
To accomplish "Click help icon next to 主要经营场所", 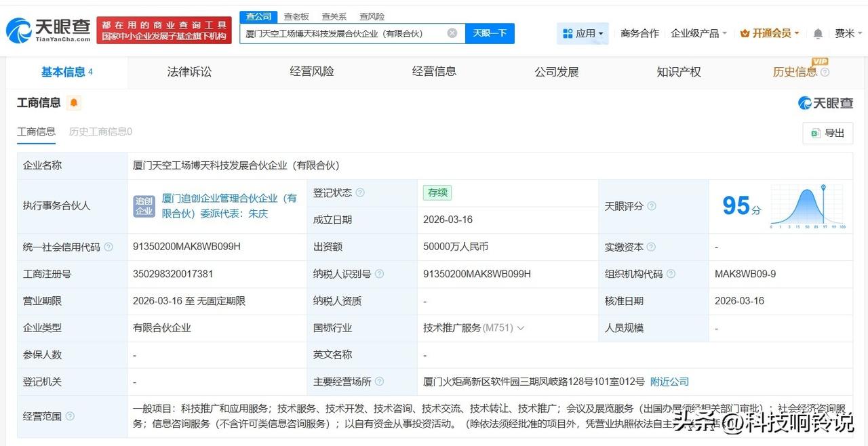I will [x=379, y=382].
